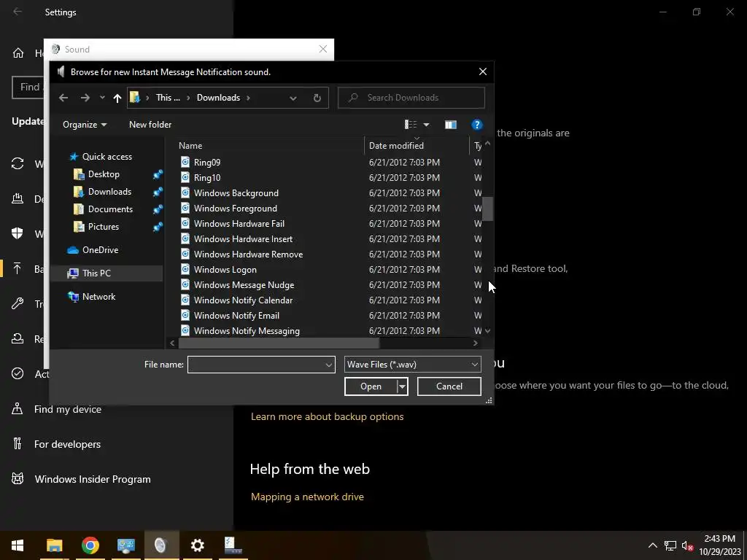This screenshot has height=560, width=747.
Task: Open network status tray icon
Action: pyautogui.click(x=670, y=545)
